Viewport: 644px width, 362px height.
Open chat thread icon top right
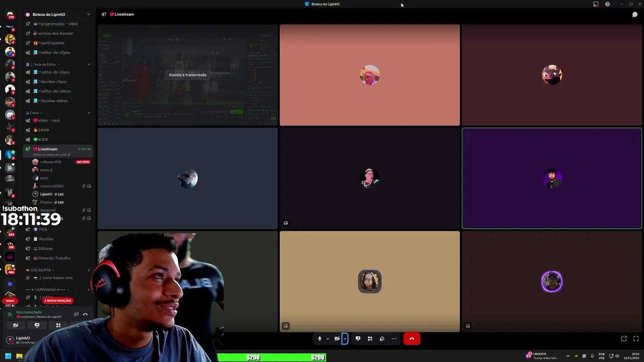[x=635, y=14]
